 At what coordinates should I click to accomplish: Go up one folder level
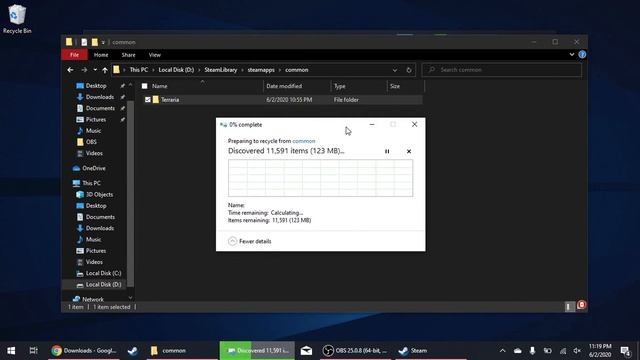[x=105, y=70]
